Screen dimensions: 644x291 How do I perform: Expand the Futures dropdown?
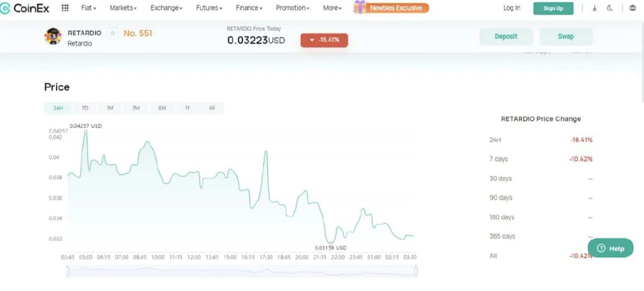209,8
